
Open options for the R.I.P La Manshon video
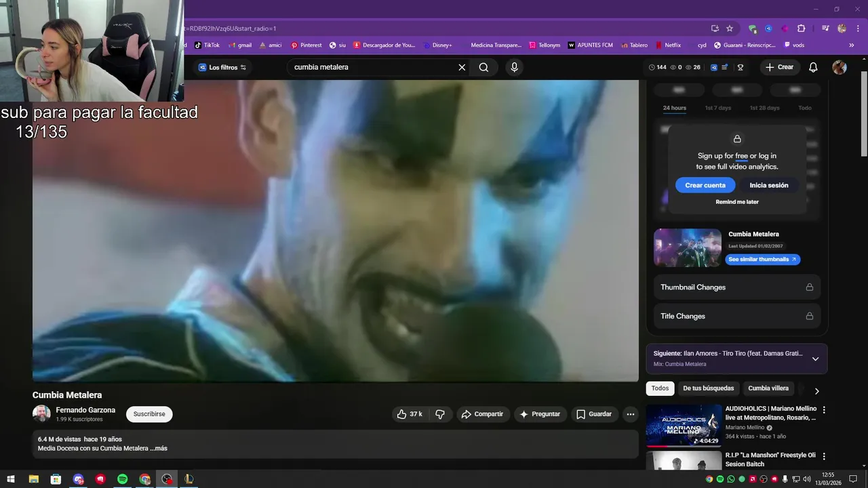click(824, 456)
